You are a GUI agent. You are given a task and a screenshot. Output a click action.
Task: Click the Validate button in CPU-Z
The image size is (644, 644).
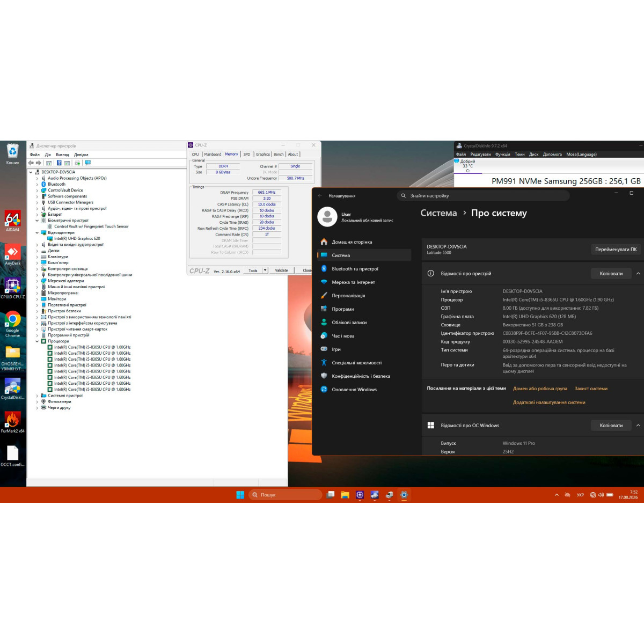pyautogui.click(x=282, y=270)
